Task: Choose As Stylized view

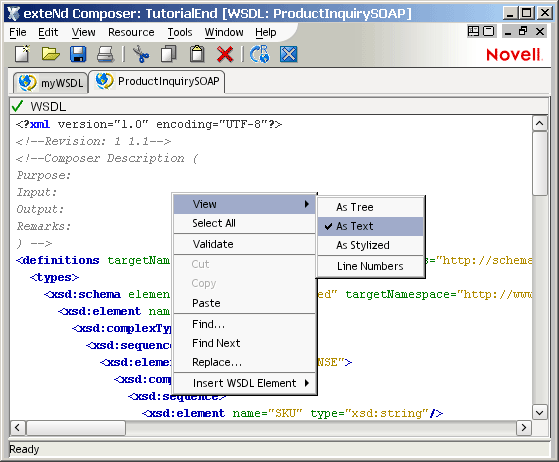Action: [370, 245]
